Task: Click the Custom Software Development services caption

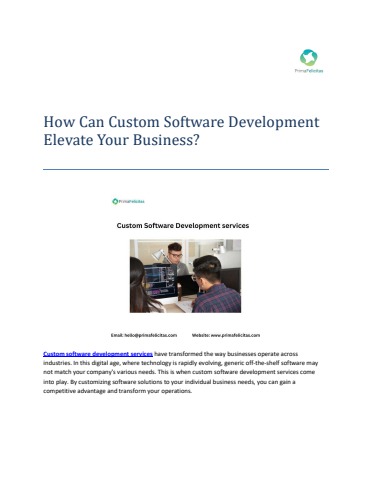Action: [183, 226]
